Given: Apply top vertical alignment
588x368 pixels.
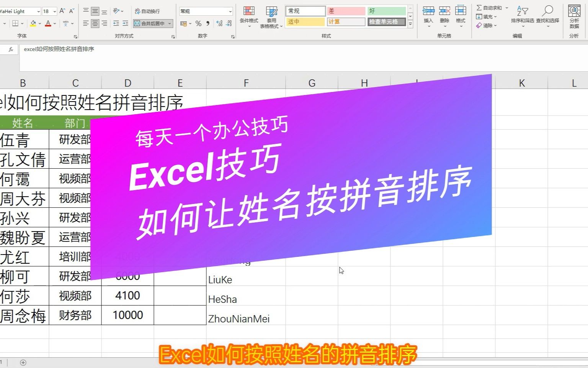Looking at the screenshot, I should [x=86, y=11].
